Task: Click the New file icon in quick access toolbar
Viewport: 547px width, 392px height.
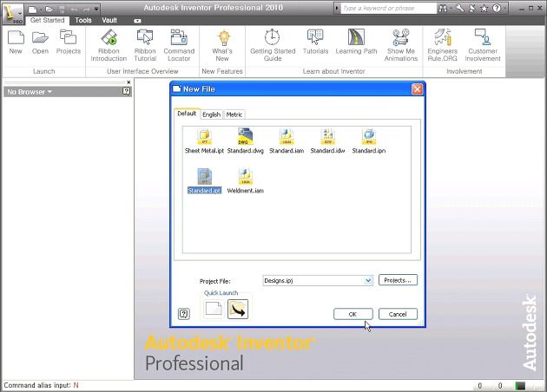Action: (32, 10)
